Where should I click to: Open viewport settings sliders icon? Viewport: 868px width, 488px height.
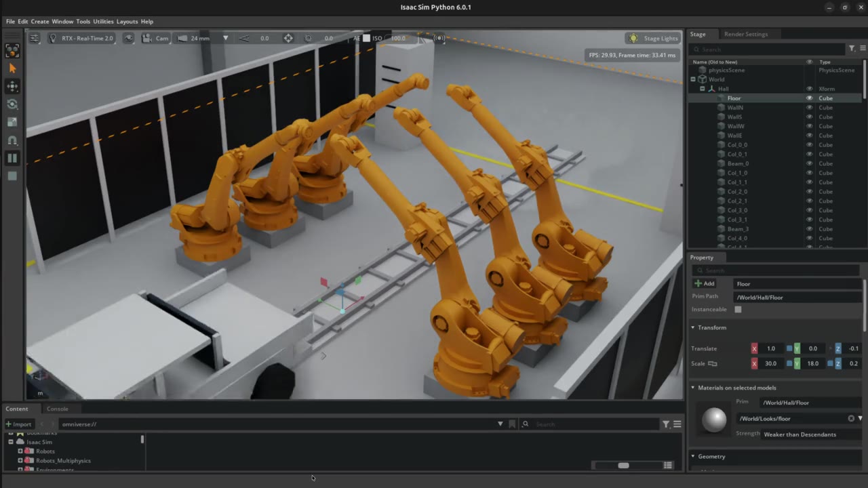[x=34, y=38]
